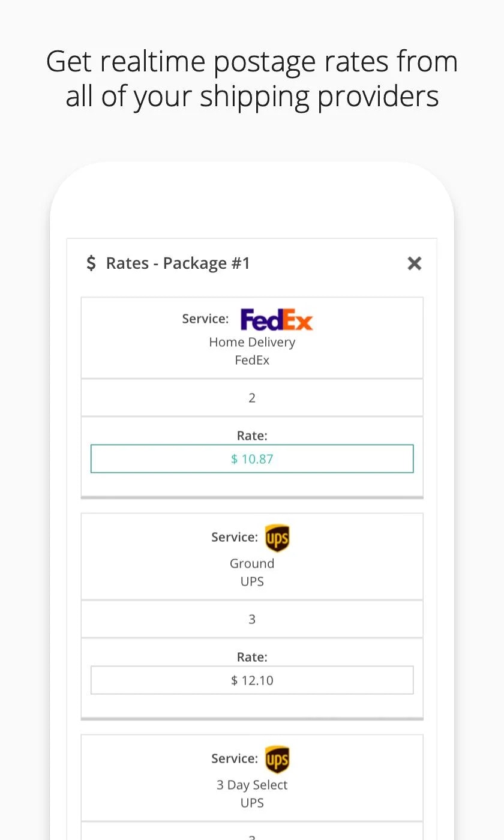The height and width of the screenshot is (840, 504).
Task: Click the UPS shield logo for Ground
Action: pyautogui.click(x=277, y=538)
